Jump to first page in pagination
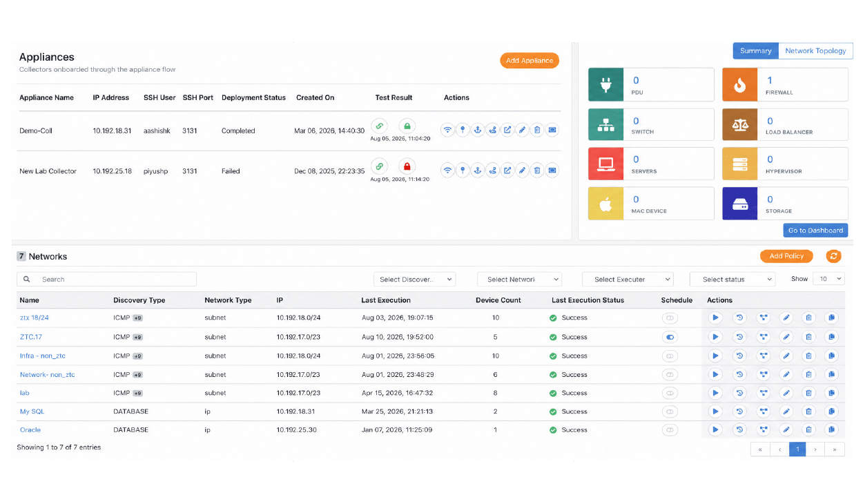Viewport: 863px width, 504px height. click(x=760, y=449)
